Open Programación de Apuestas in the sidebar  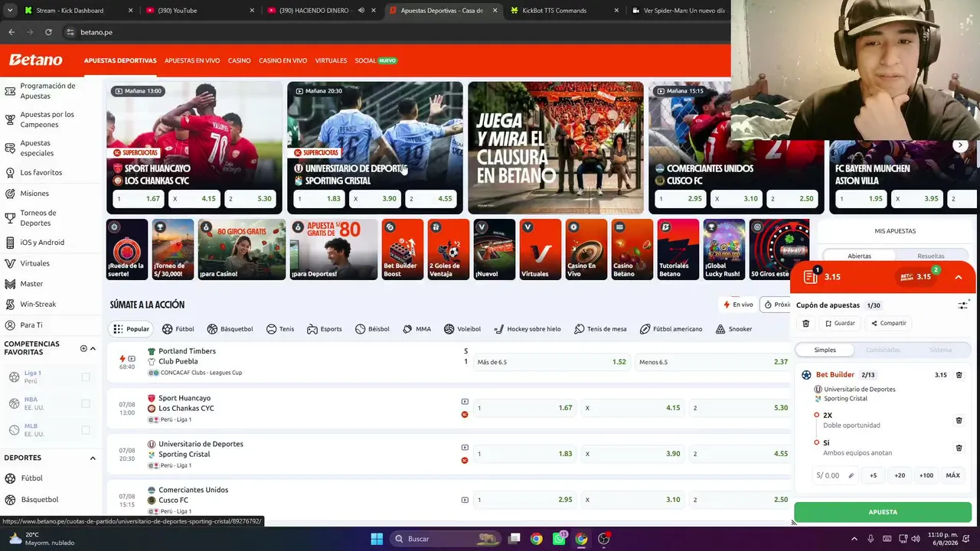[47, 91]
